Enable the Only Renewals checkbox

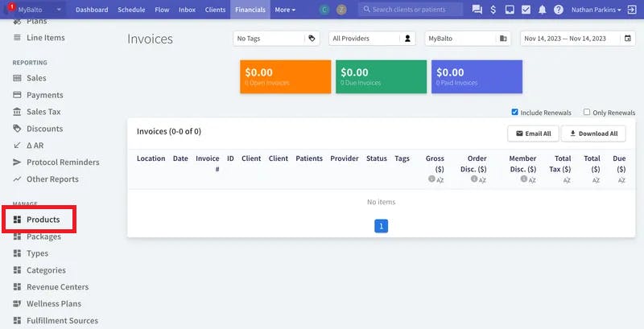[587, 112]
